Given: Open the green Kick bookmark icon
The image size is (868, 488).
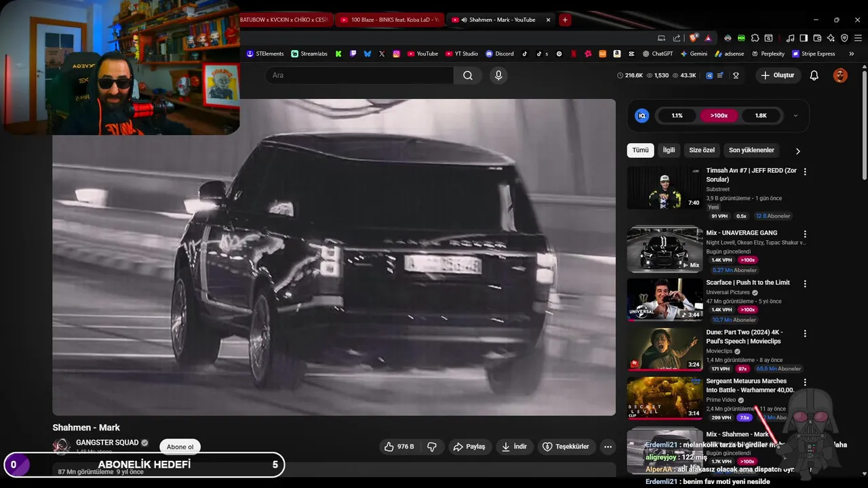Looking at the screenshot, I should coord(338,54).
